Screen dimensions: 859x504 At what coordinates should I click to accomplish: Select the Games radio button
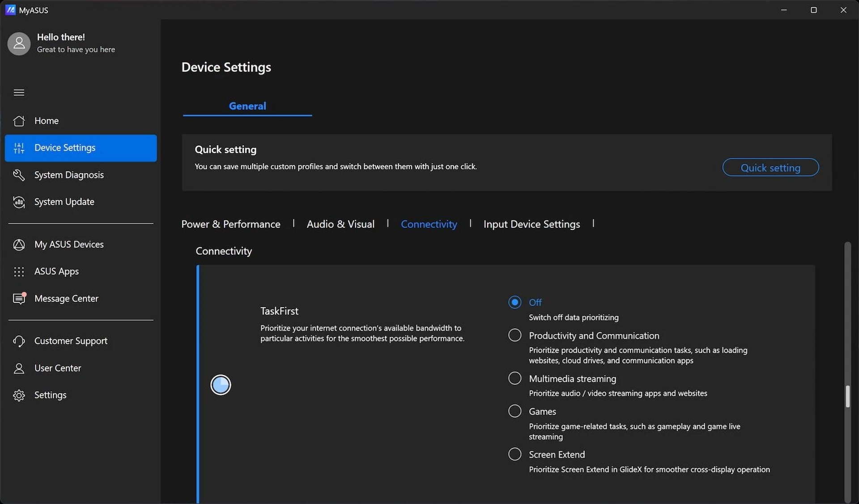pyautogui.click(x=515, y=411)
